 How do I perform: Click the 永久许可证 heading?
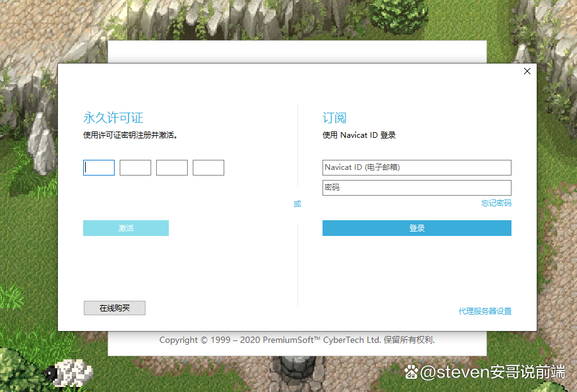(113, 118)
